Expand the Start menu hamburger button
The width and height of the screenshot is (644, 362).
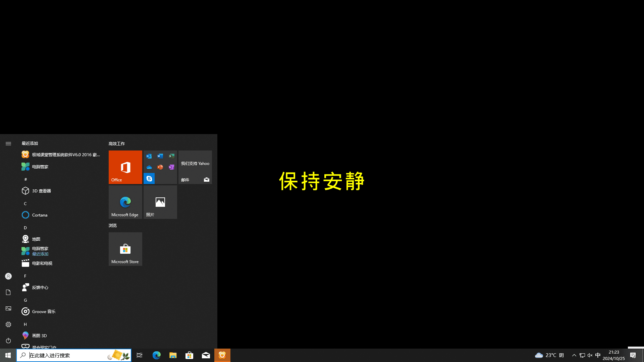[x=8, y=143]
